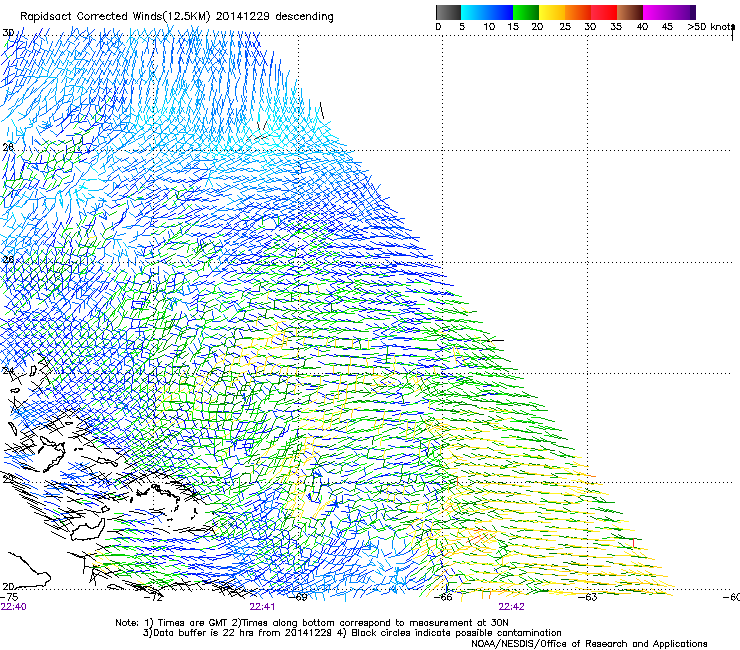This screenshot has height=650, width=740.
Task: Click the green 15-20 knots color segment
Action: [526, 12]
